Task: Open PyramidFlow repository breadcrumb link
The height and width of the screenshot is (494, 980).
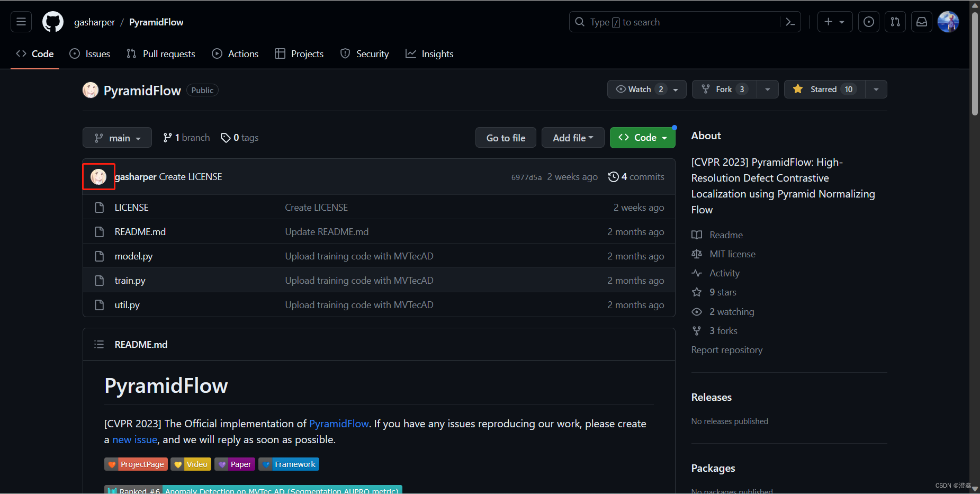Action: (156, 22)
